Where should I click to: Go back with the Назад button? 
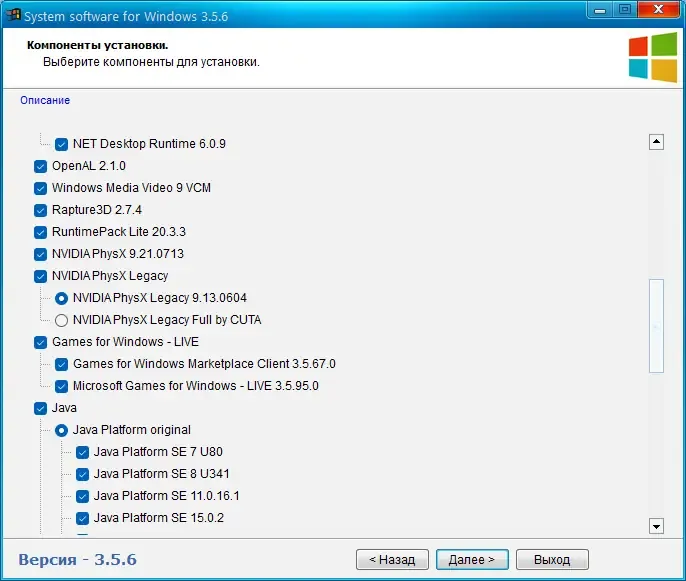pyautogui.click(x=392, y=560)
